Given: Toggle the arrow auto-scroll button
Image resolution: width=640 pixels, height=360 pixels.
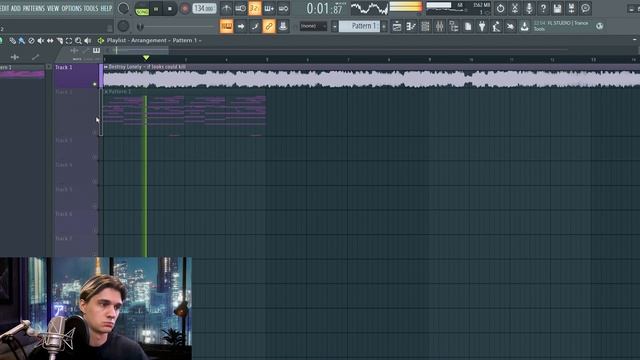Looking at the screenshot, I should [x=240, y=26].
